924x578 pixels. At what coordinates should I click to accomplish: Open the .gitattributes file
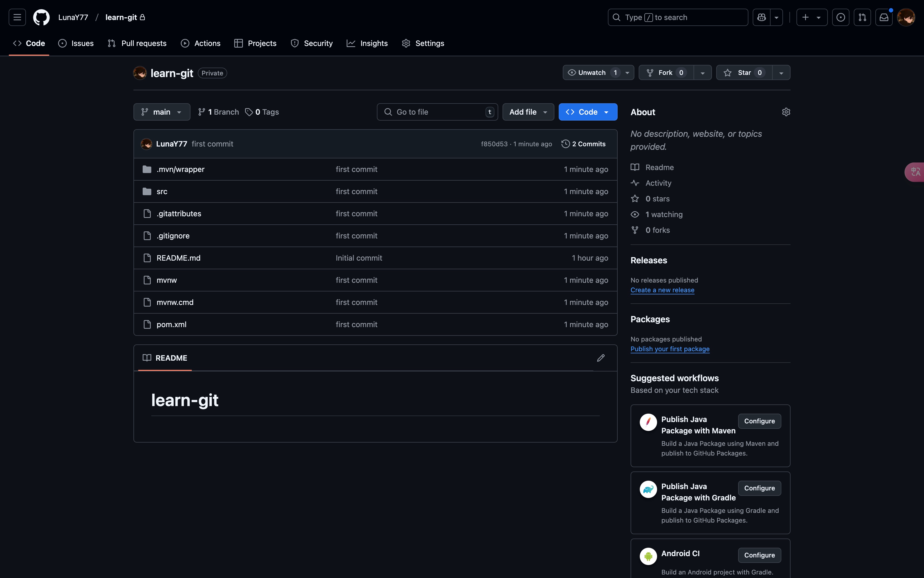[179, 214]
